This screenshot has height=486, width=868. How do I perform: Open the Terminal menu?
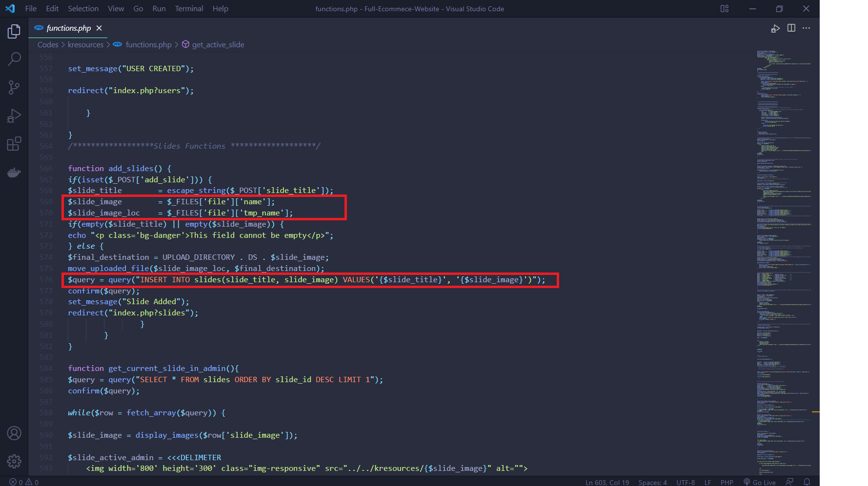189,9
